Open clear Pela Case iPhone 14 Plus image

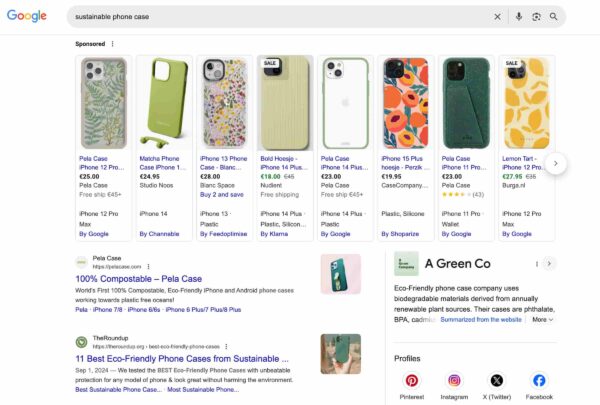[x=346, y=103]
